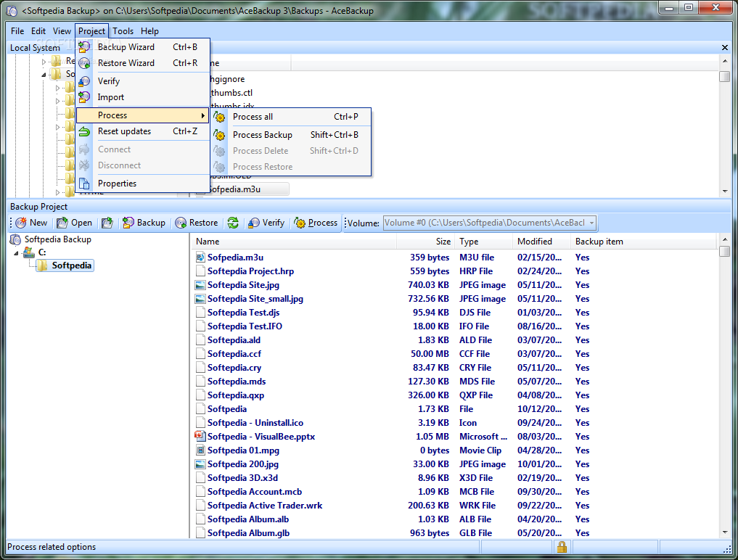Select Softepdia.cry file name
738x560 pixels.
234,368
